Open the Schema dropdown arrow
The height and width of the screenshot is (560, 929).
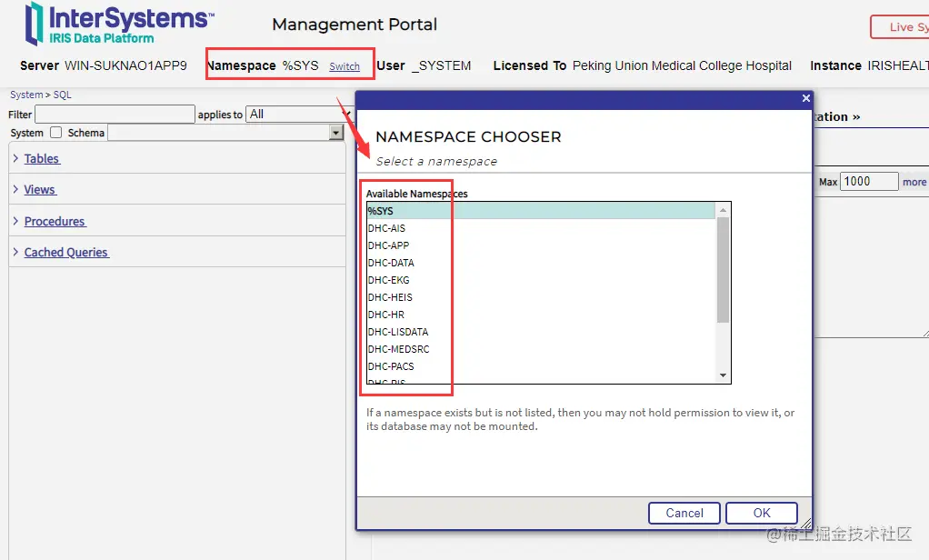click(x=336, y=132)
